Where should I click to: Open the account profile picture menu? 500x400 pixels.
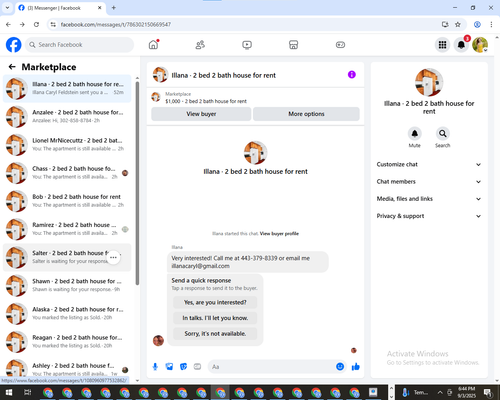480,45
